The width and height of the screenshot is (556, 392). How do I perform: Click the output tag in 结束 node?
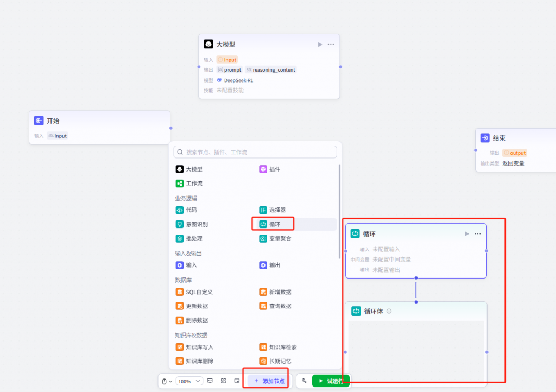click(x=515, y=153)
